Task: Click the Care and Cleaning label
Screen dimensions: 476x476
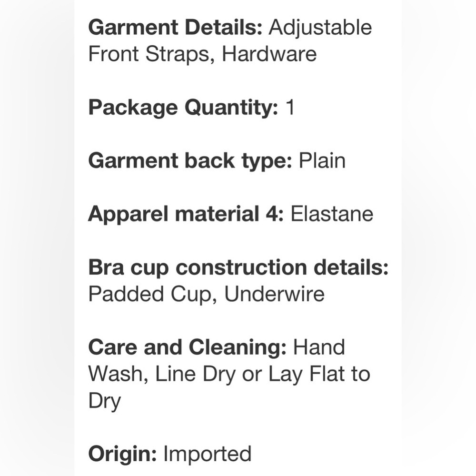Action: [187, 348]
